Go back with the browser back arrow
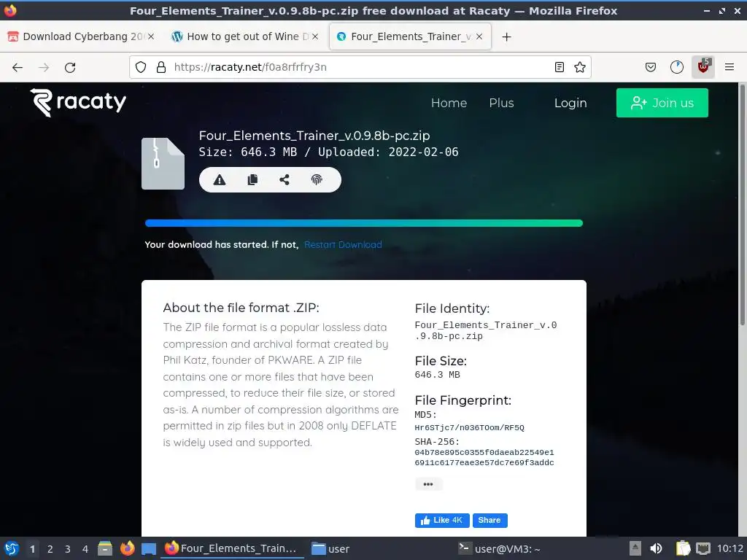 18,68
